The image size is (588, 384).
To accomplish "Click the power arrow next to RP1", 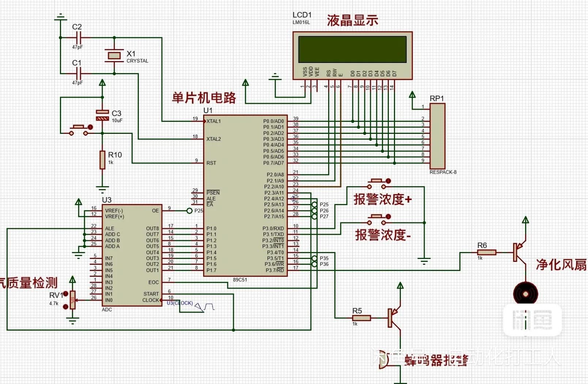I will pos(412,95).
